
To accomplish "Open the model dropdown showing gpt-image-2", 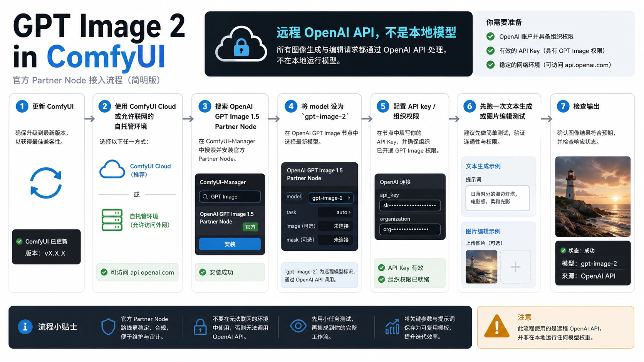I will click(x=331, y=198).
